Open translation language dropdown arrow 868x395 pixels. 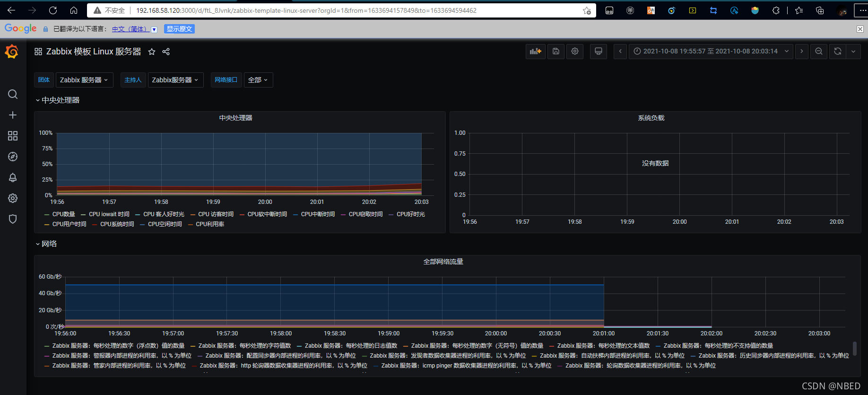[x=154, y=29]
